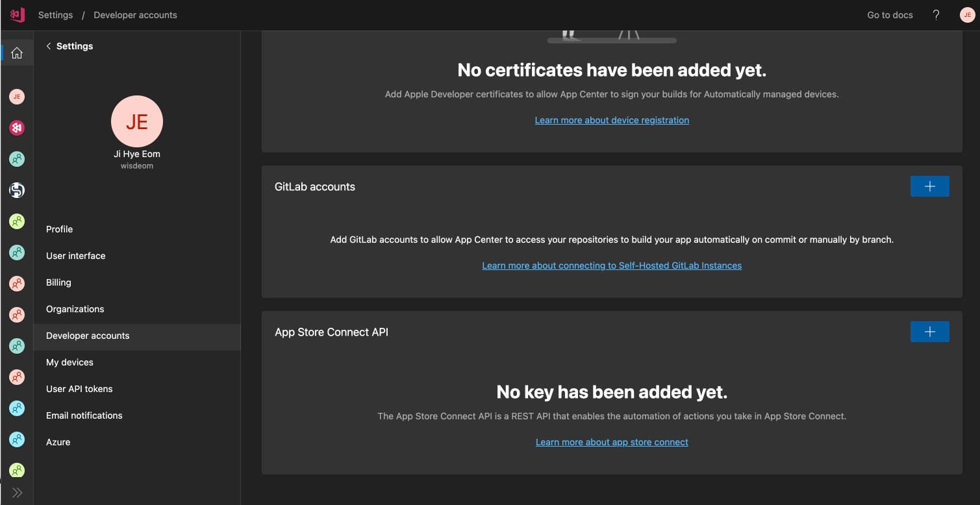
Task: Click the No certificates have been added heading
Action: pos(612,69)
